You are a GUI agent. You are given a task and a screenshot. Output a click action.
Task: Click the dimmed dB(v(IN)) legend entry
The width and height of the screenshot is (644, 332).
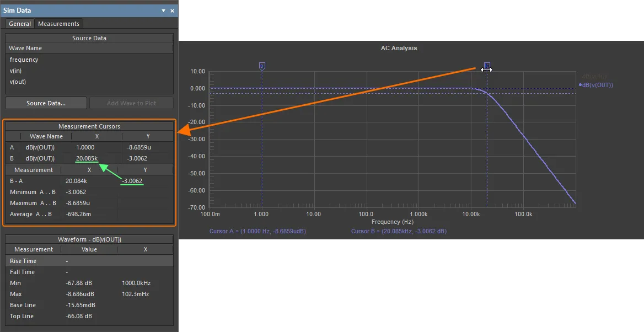[595, 77]
